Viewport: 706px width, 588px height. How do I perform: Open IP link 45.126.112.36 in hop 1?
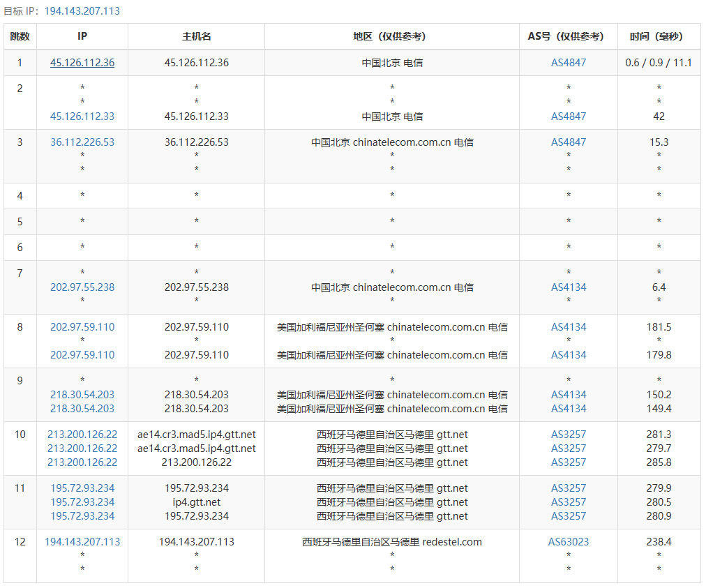click(82, 63)
